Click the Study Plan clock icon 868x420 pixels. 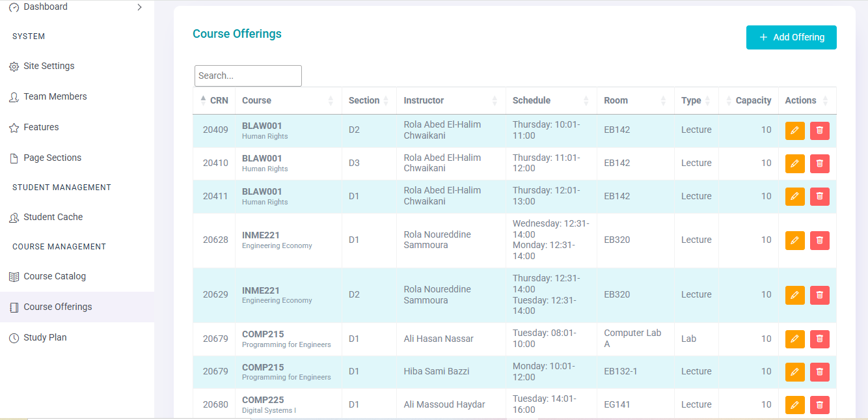pyautogui.click(x=14, y=338)
